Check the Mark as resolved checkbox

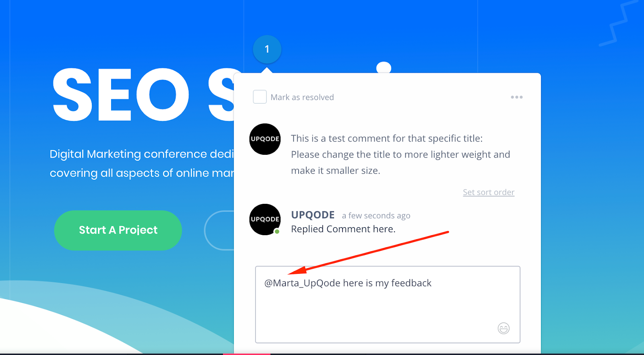260,97
